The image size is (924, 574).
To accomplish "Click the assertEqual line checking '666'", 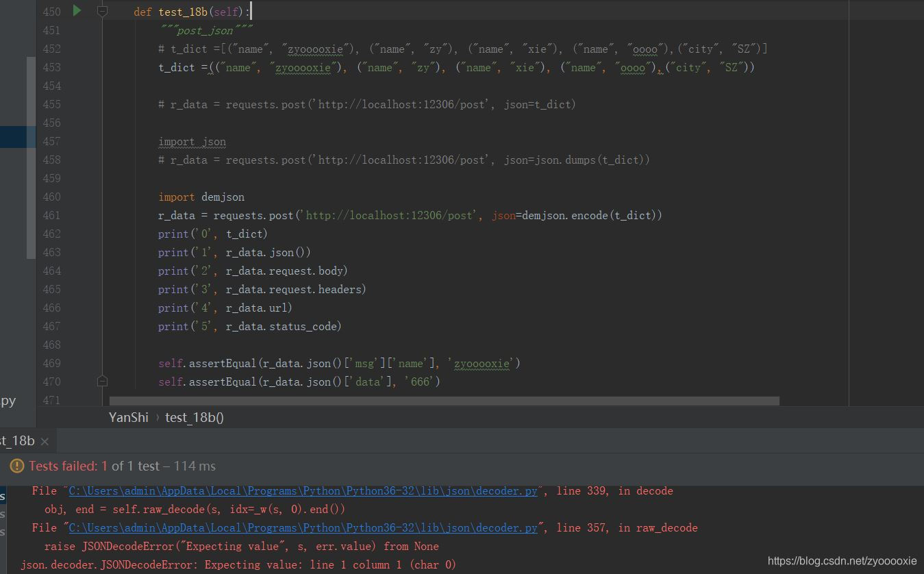I will coord(299,382).
